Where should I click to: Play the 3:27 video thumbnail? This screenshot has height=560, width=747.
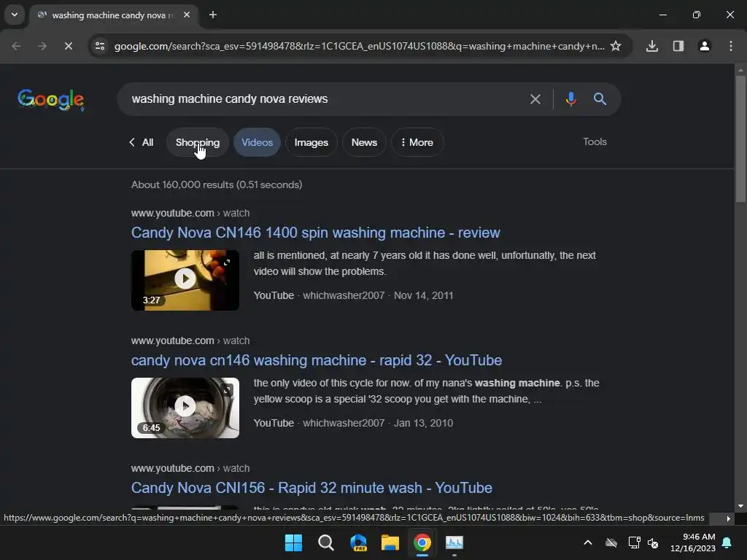click(x=185, y=280)
